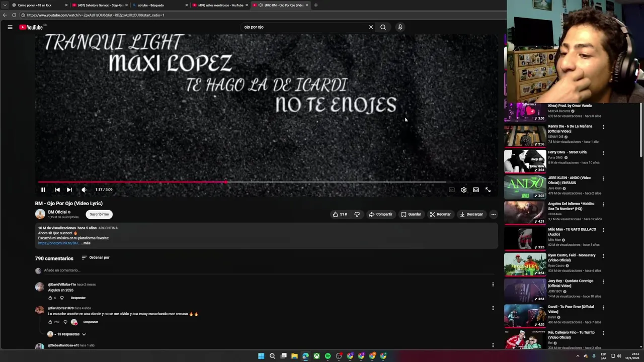Open Windows taskbar search
This screenshot has height=362, width=644.
click(272, 356)
